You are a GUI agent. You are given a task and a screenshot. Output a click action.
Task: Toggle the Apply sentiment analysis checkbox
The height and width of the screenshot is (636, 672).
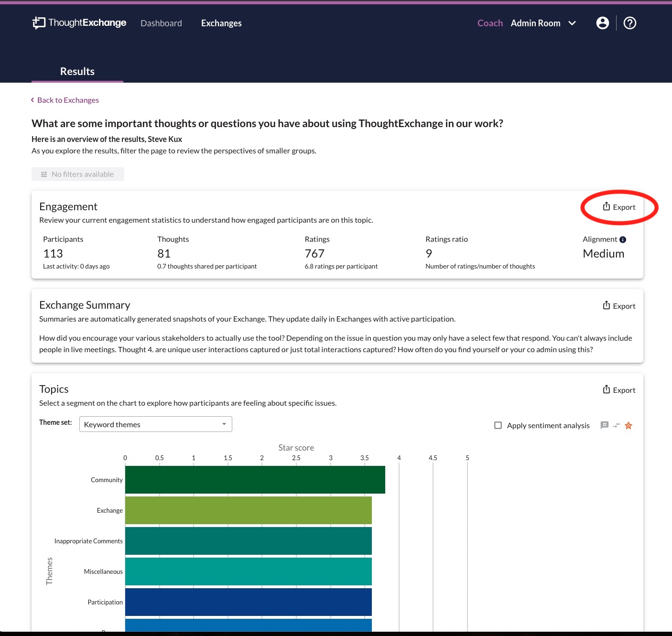click(x=498, y=425)
